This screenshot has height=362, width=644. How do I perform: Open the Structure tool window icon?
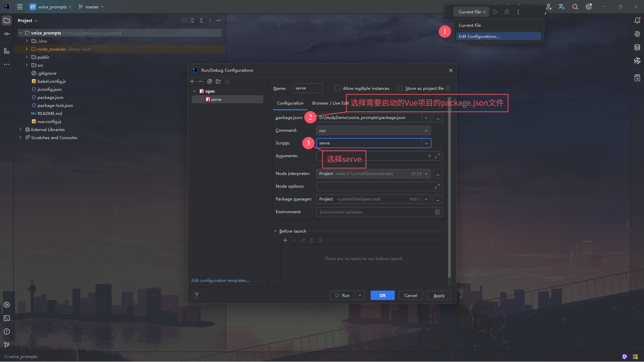(7, 51)
